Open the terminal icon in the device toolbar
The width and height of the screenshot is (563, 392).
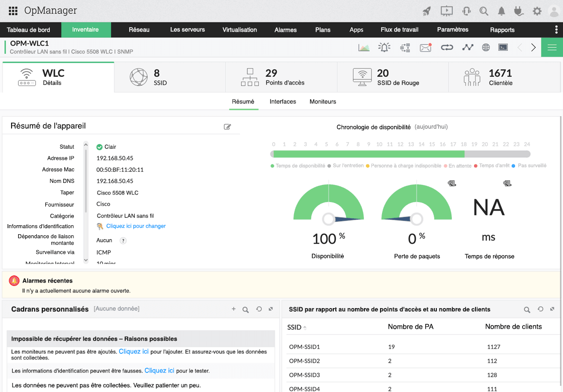(503, 47)
